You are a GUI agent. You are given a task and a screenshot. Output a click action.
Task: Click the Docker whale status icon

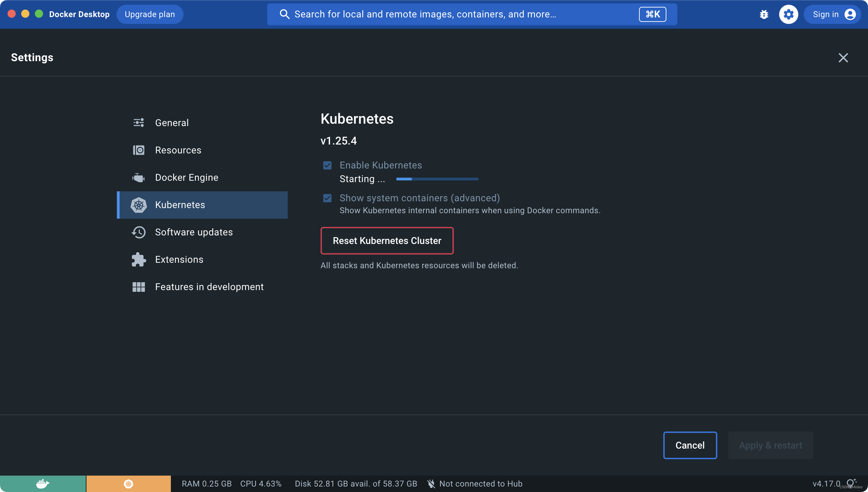(43, 484)
